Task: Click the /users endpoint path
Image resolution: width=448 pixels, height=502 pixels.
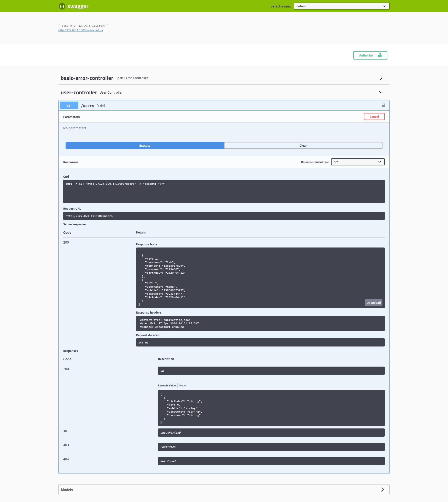Action: (87, 106)
